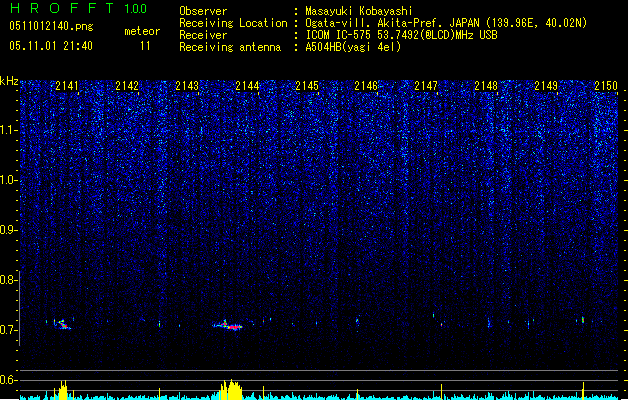Click the Receiving Location label
The image size is (629, 400).
click(x=233, y=23)
